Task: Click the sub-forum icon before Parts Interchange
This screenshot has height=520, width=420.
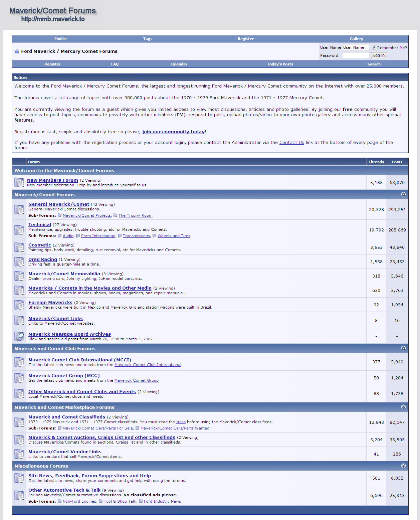Action: pyautogui.click(x=78, y=236)
